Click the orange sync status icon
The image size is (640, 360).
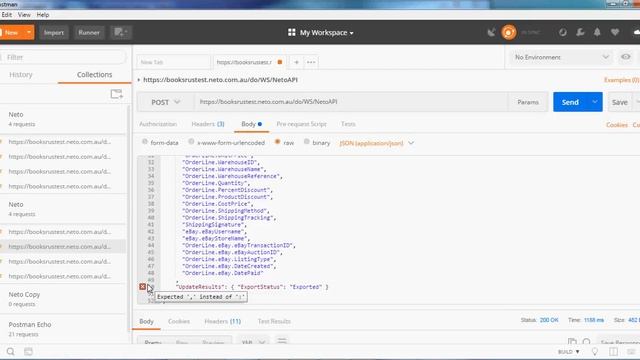coord(509,32)
